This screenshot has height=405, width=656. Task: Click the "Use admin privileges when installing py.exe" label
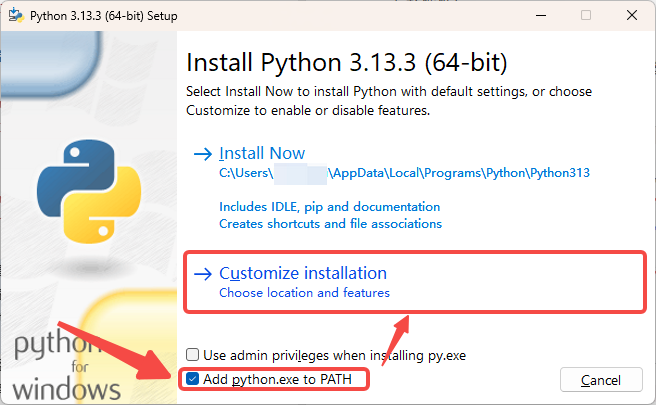click(334, 355)
